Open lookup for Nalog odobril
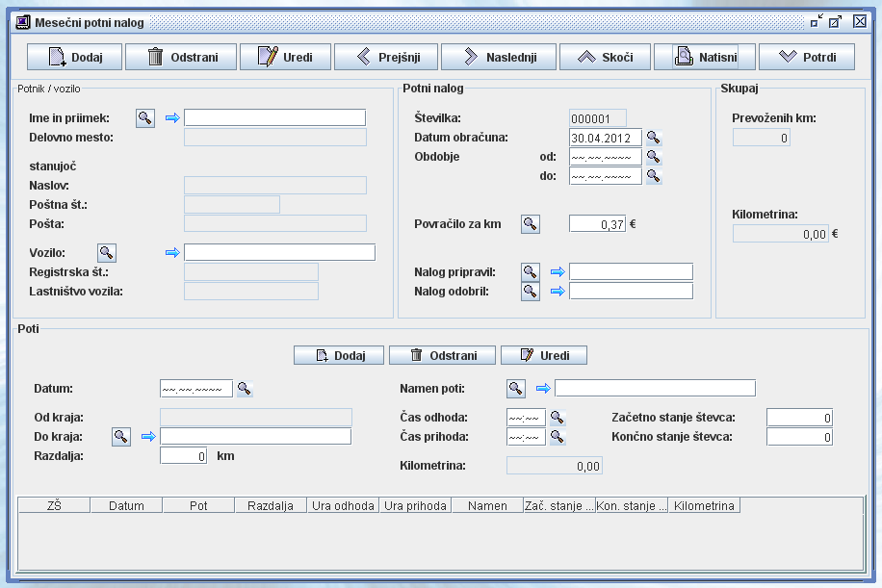 point(531,291)
